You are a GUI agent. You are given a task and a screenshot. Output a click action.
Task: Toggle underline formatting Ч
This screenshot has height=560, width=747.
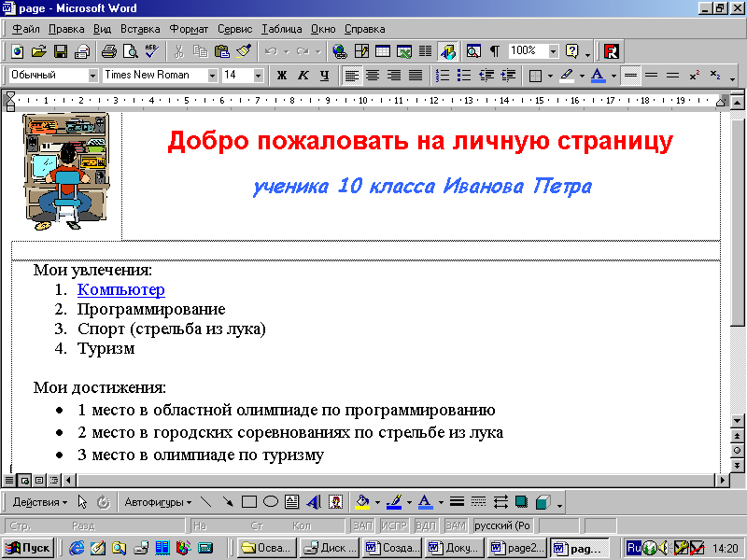coord(325,76)
